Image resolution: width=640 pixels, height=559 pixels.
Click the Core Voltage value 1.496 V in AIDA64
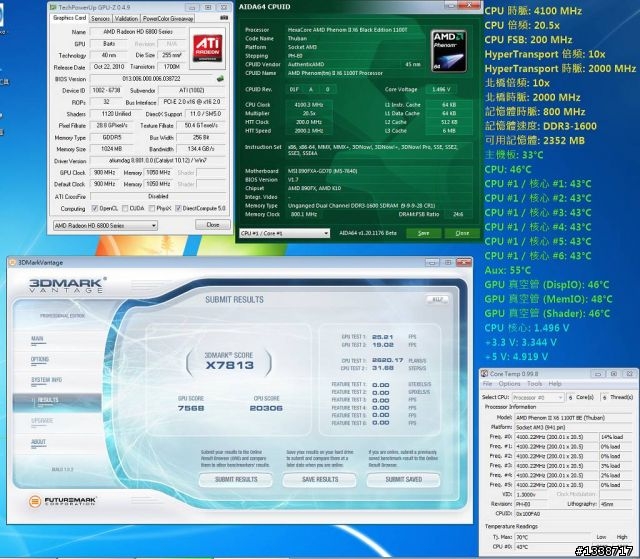tap(441, 89)
